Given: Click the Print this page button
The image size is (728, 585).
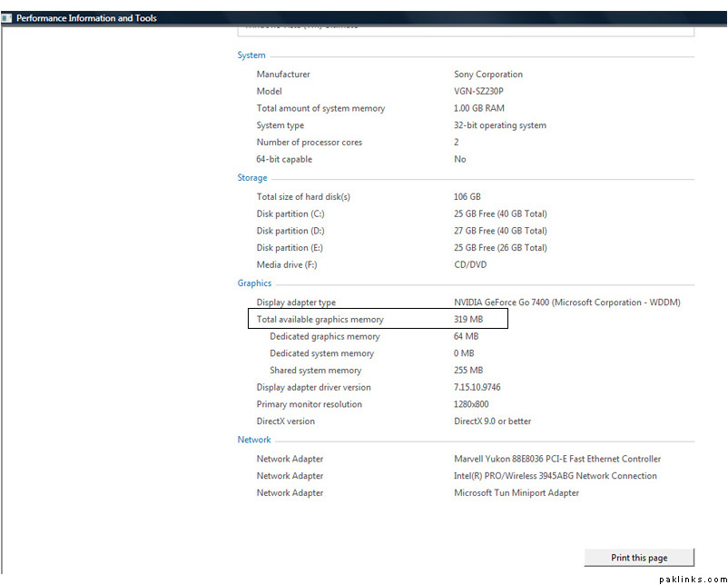Looking at the screenshot, I should point(639,558).
